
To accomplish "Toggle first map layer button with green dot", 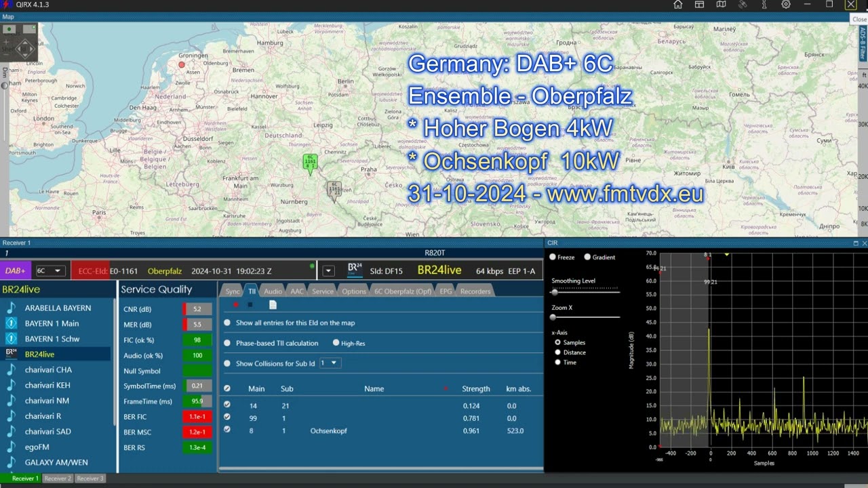I will pyautogui.click(x=9, y=29).
